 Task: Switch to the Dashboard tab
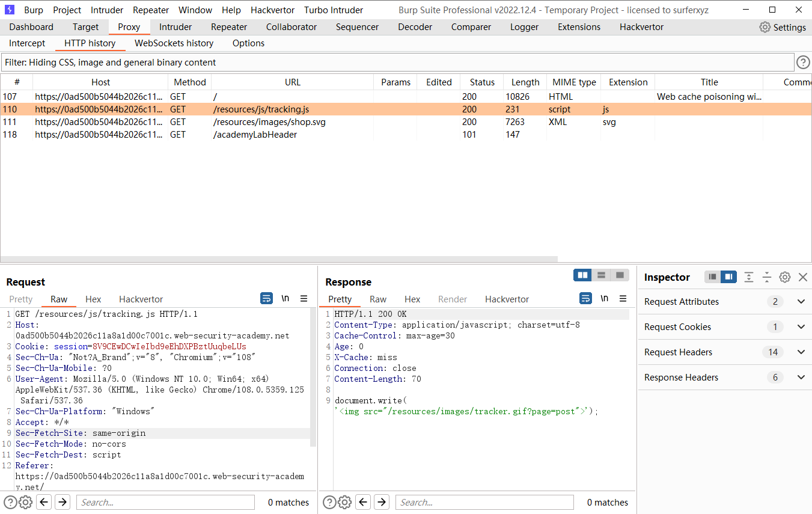tap(31, 27)
